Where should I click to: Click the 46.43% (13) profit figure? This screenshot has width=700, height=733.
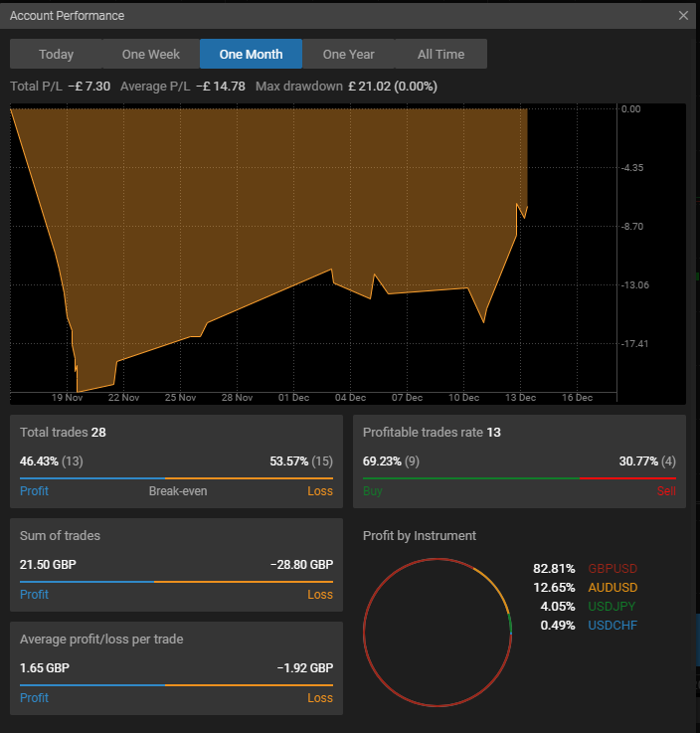point(52,461)
